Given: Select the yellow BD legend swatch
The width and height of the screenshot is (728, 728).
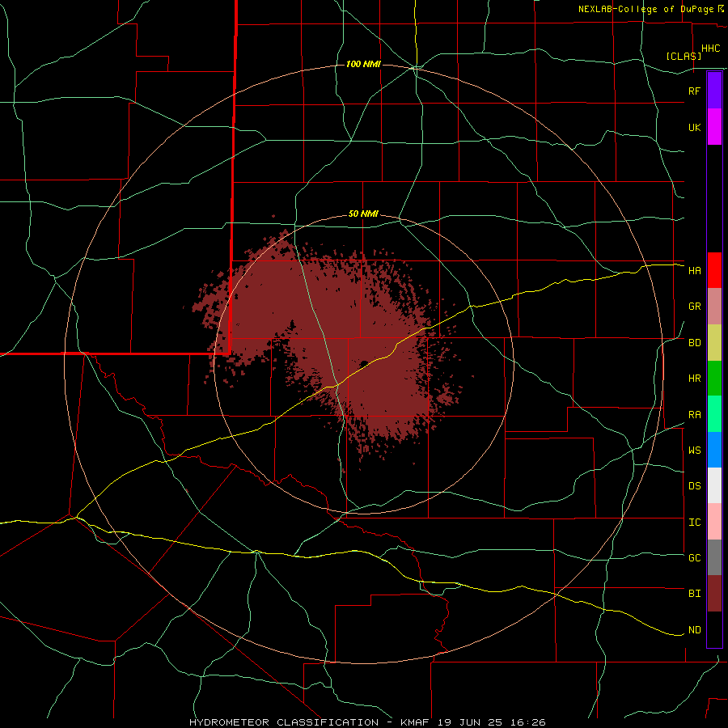Looking at the screenshot, I should tap(714, 343).
